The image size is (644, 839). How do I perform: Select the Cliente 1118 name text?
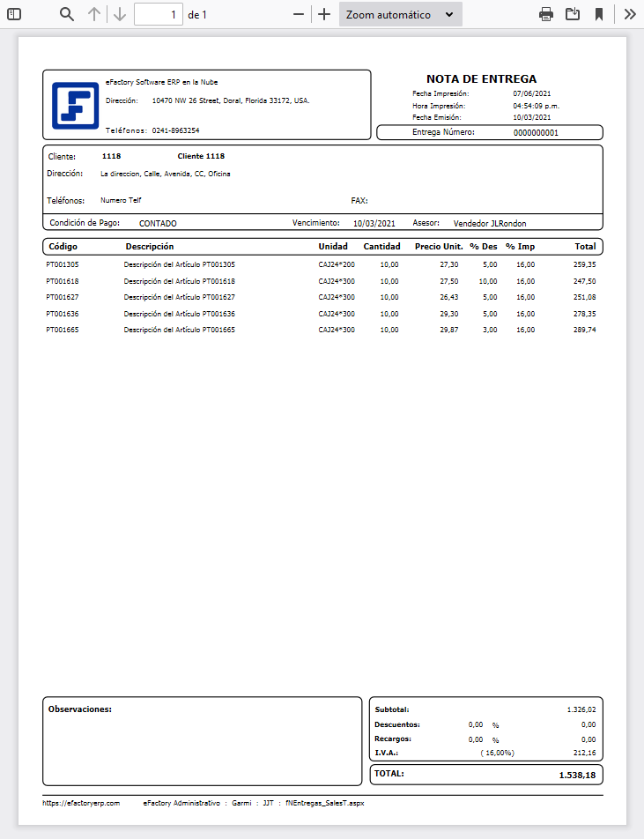pos(201,156)
